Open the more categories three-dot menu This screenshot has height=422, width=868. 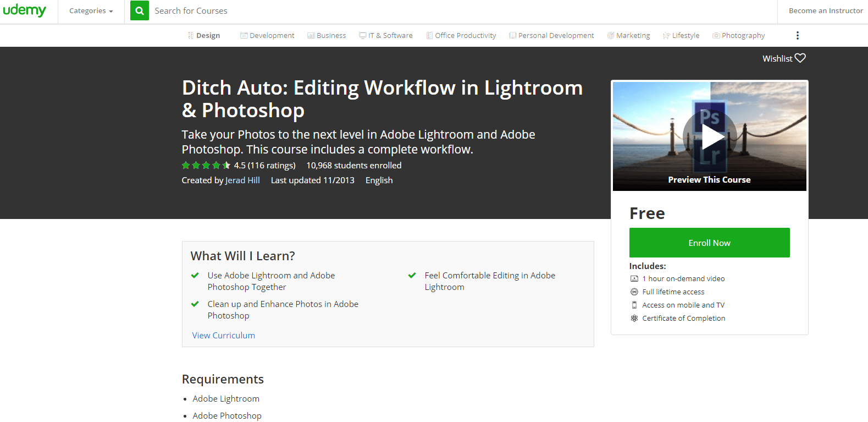coord(798,35)
